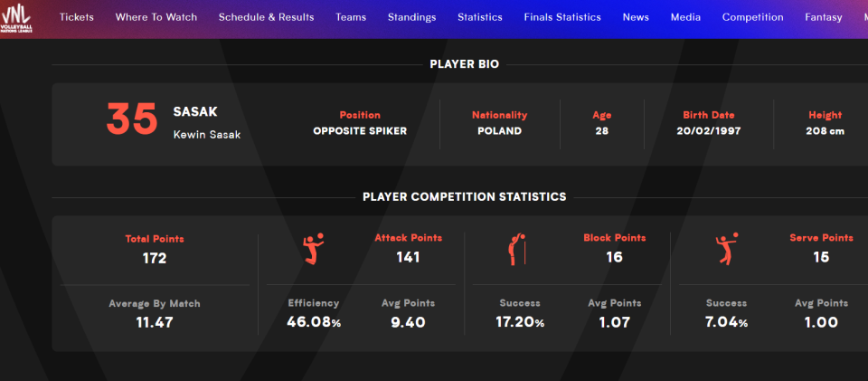Go to the Media page
The image size is (868, 381).
tap(685, 17)
